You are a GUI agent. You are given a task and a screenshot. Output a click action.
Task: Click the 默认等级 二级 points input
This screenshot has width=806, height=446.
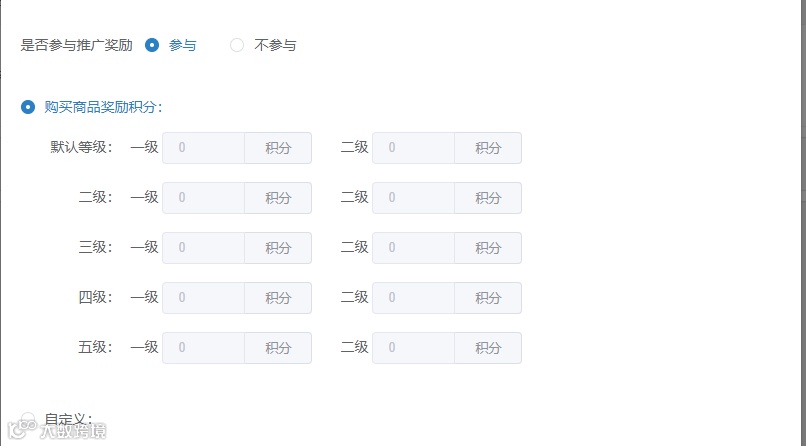[414, 148]
